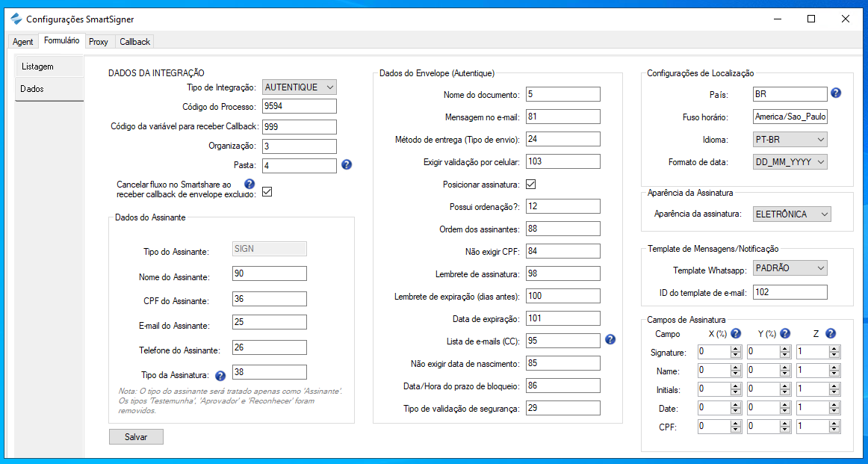This screenshot has width=868, height=464.
Task: Click Tipo de validação de segurança field
Action: 563,408
